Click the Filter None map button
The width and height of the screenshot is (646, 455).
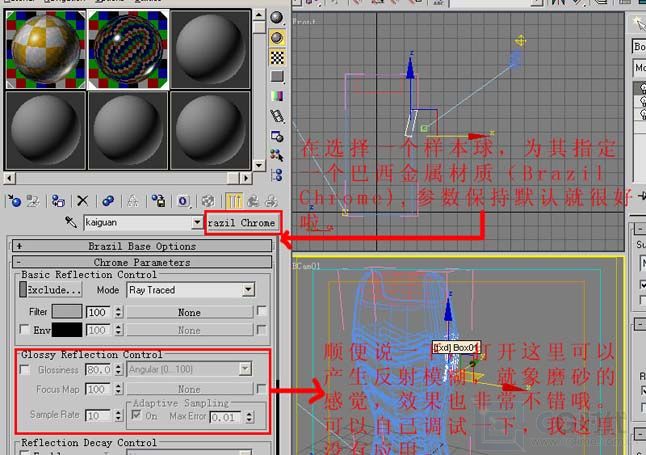pyautogui.click(x=190, y=312)
